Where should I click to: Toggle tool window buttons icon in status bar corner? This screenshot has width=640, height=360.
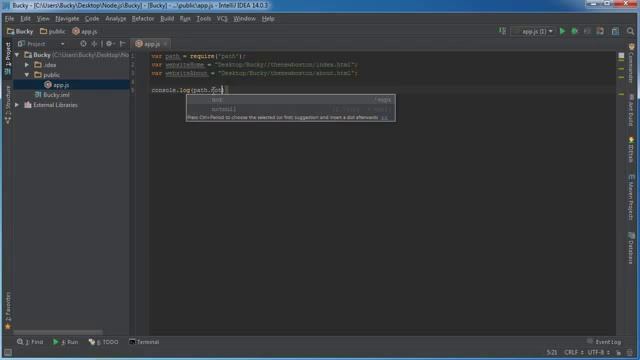pos(8,352)
